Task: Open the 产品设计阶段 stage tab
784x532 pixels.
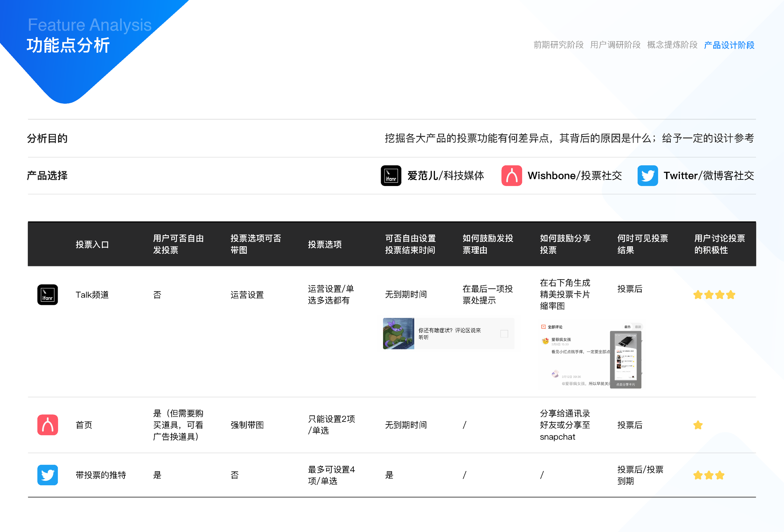Action: 729,45
